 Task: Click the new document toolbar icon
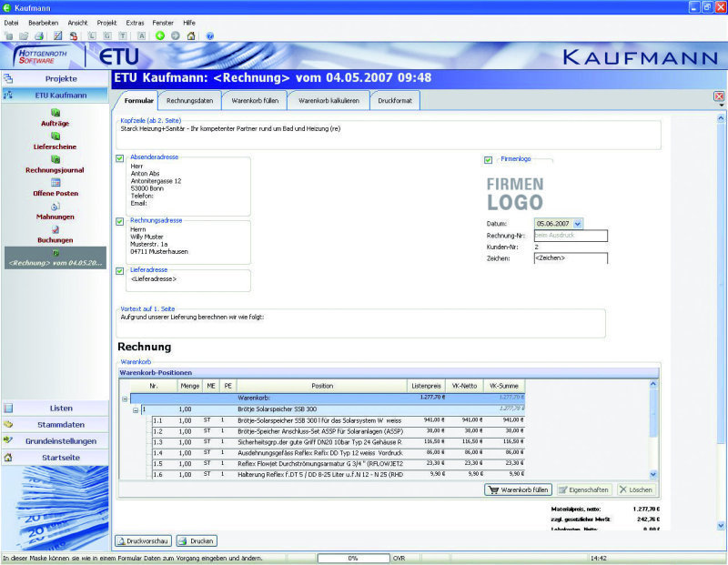[8, 35]
